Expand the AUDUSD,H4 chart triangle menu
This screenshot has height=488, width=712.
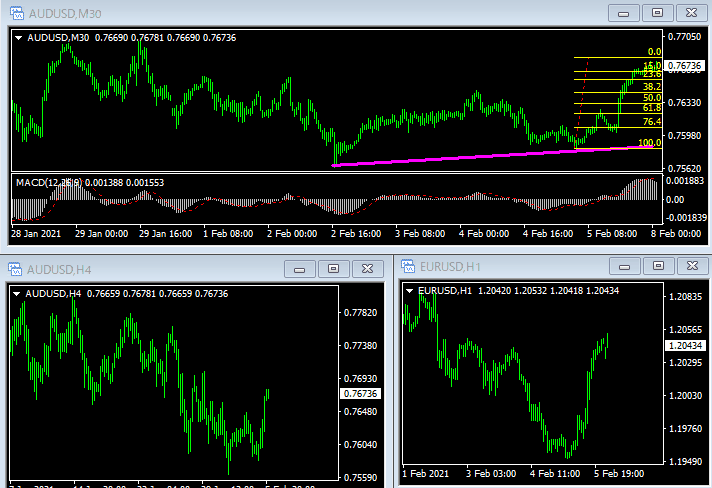[17, 294]
